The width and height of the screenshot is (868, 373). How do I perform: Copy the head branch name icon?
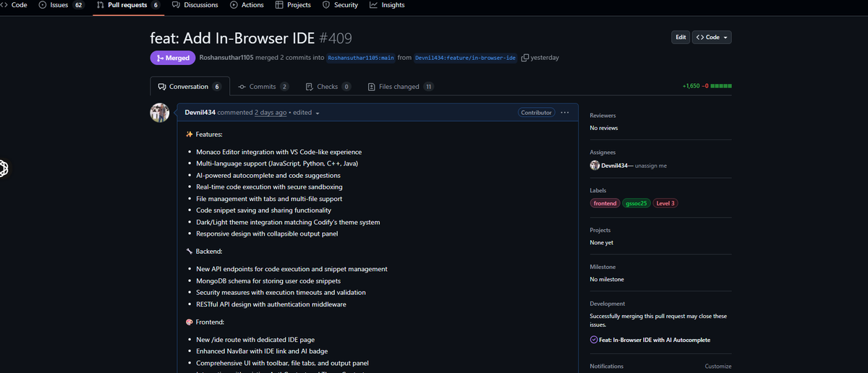tap(525, 58)
